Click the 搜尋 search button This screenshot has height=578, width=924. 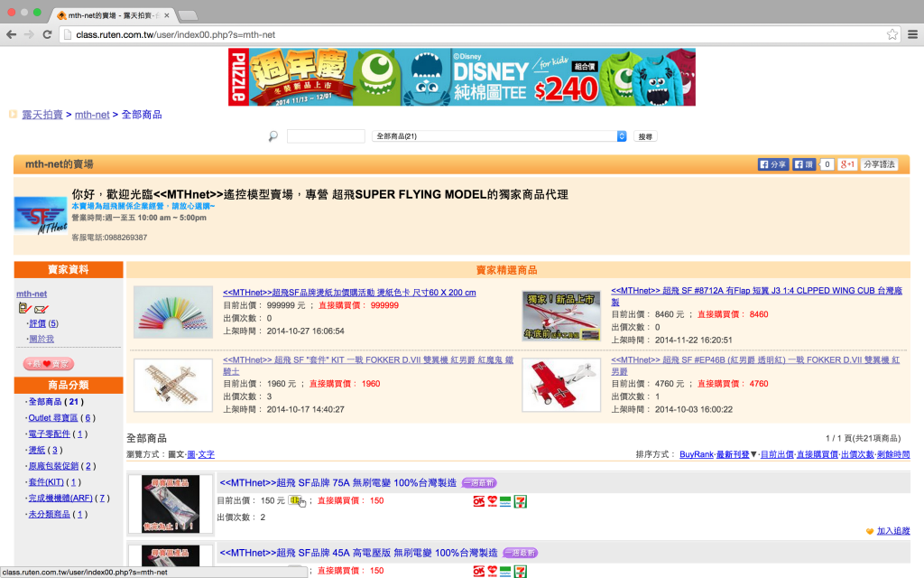pyautogui.click(x=645, y=137)
